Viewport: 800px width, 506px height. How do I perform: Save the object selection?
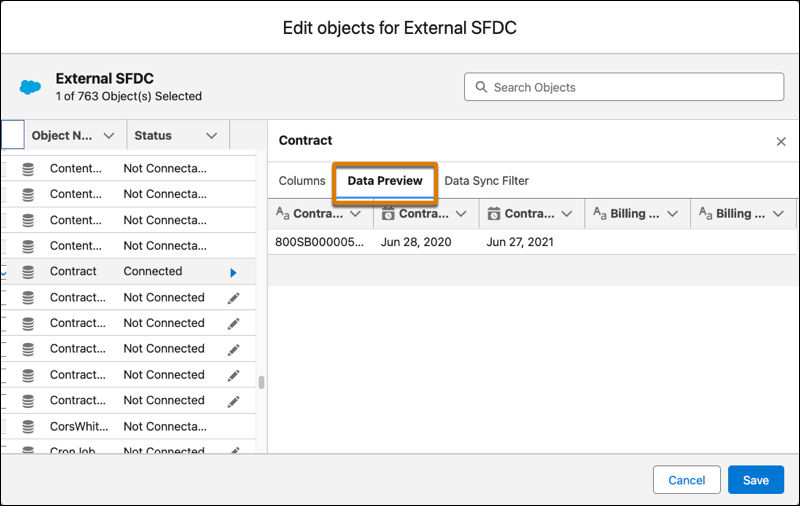click(x=756, y=479)
